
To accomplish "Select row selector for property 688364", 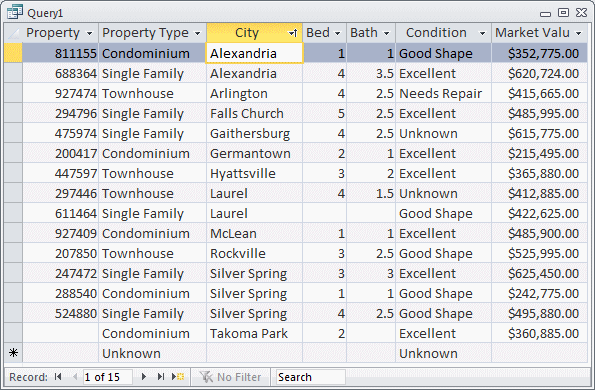I will [x=13, y=73].
